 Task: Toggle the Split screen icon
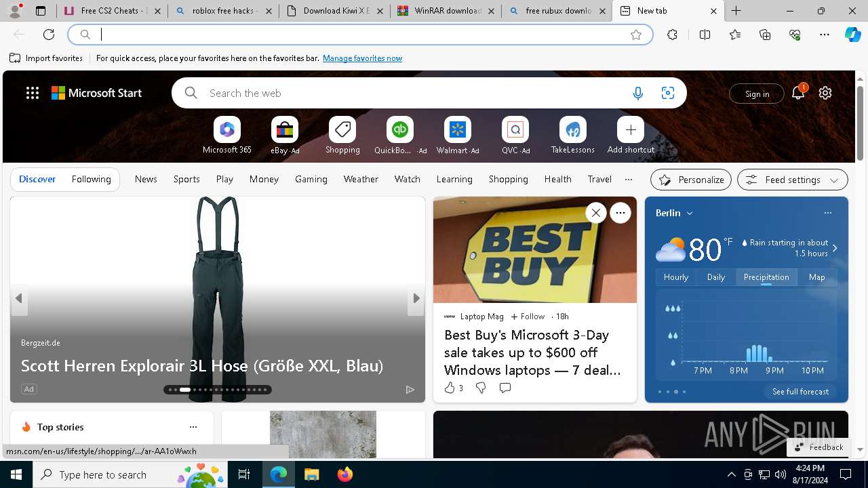pyautogui.click(x=705, y=35)
